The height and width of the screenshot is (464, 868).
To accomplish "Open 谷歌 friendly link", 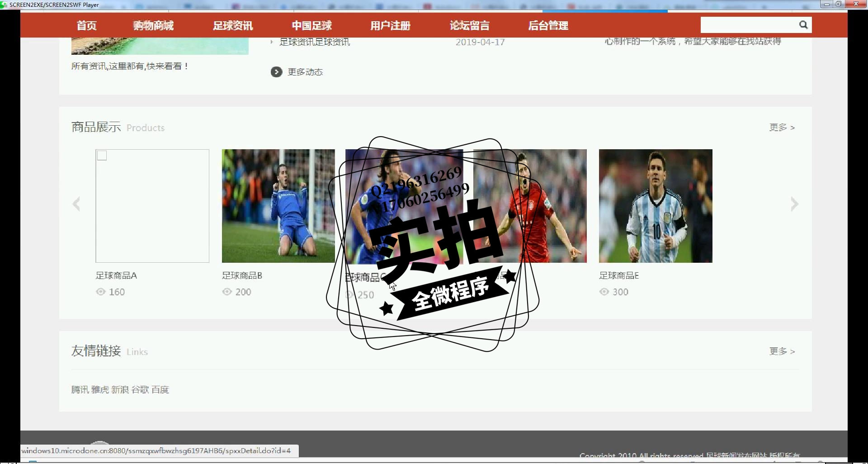I will [140, 390].
